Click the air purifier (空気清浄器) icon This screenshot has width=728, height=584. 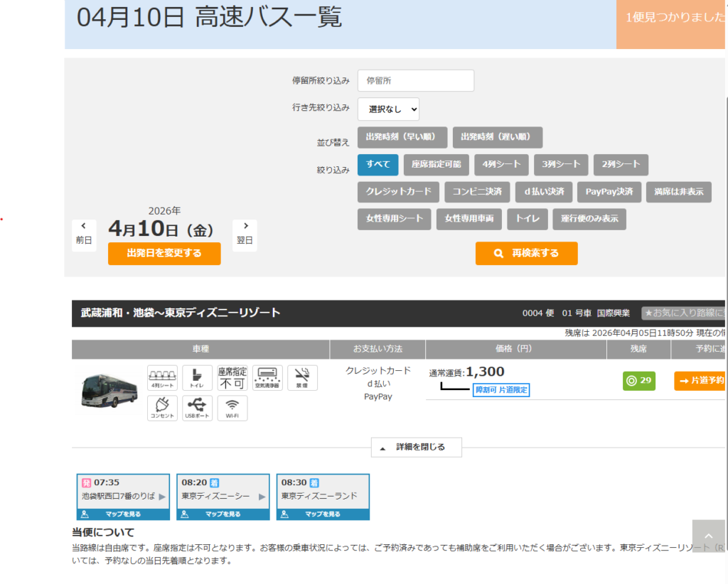(x=267, y=377)
